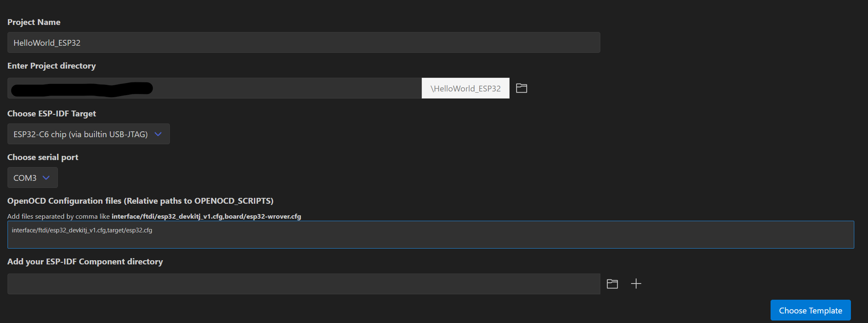
Task: Click the plus icon to add a component directory
Action: (636, 284)
